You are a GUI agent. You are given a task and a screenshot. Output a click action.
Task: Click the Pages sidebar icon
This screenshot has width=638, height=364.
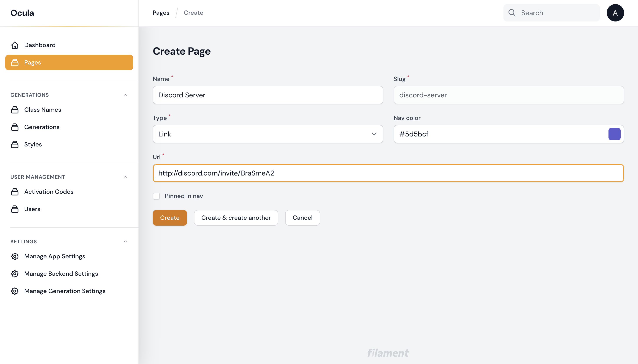coord(15,62)
